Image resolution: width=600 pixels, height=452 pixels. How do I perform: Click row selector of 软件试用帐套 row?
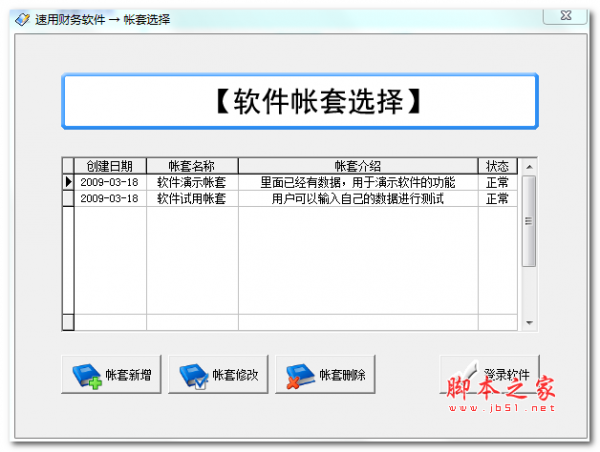tap(68, 199)
